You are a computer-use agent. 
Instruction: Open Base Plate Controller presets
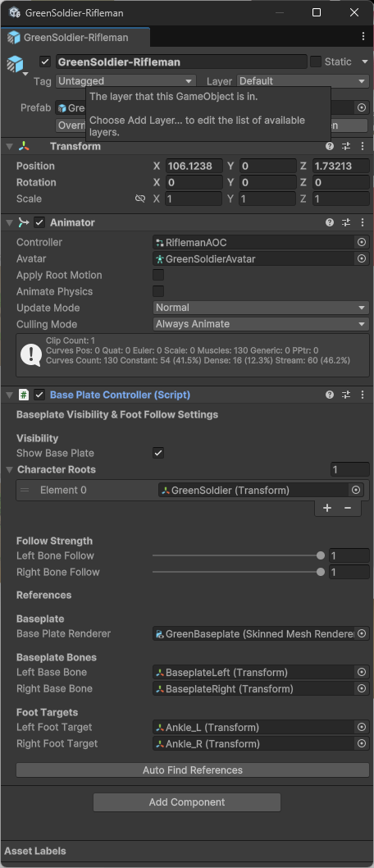click(346, 395)
